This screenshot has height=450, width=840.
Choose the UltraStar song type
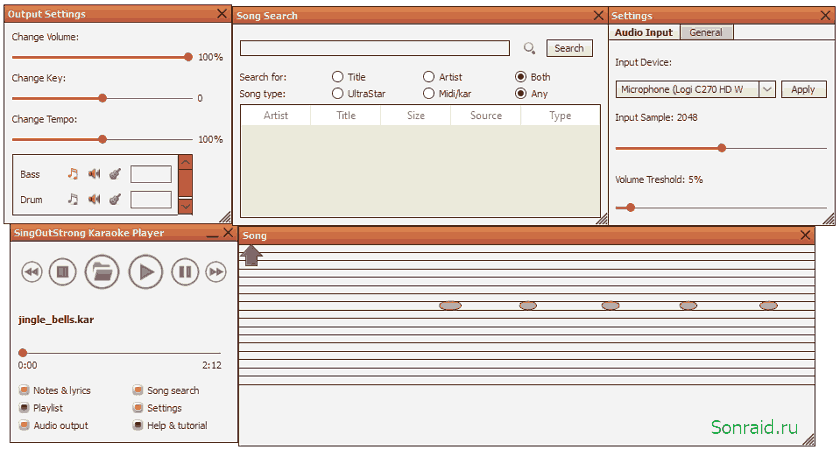[338, 93]
